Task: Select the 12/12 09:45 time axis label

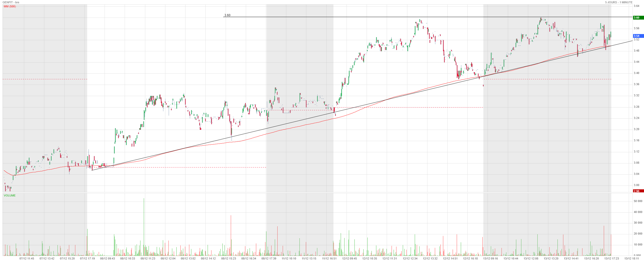Action: click(x=349, y=258)
